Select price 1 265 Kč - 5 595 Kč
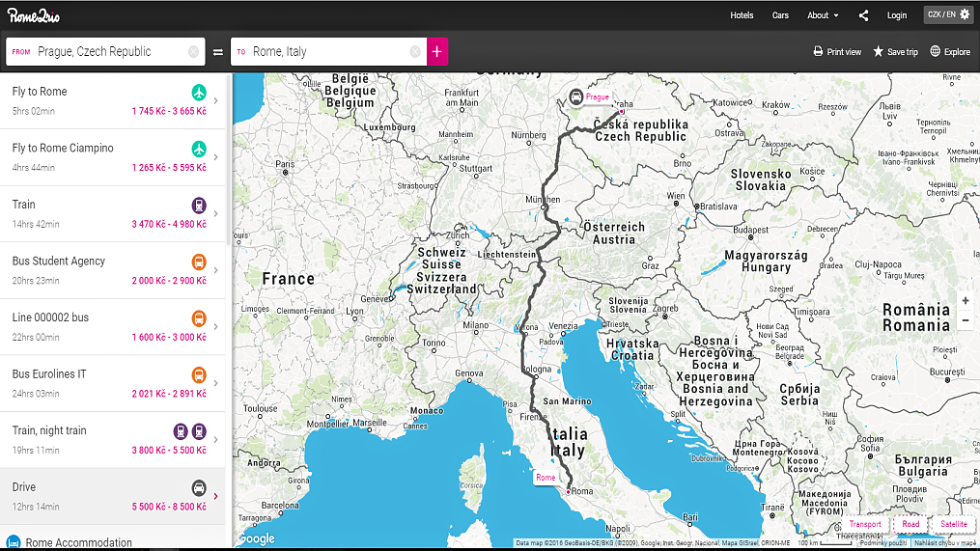980x551 pixels. 169,168
